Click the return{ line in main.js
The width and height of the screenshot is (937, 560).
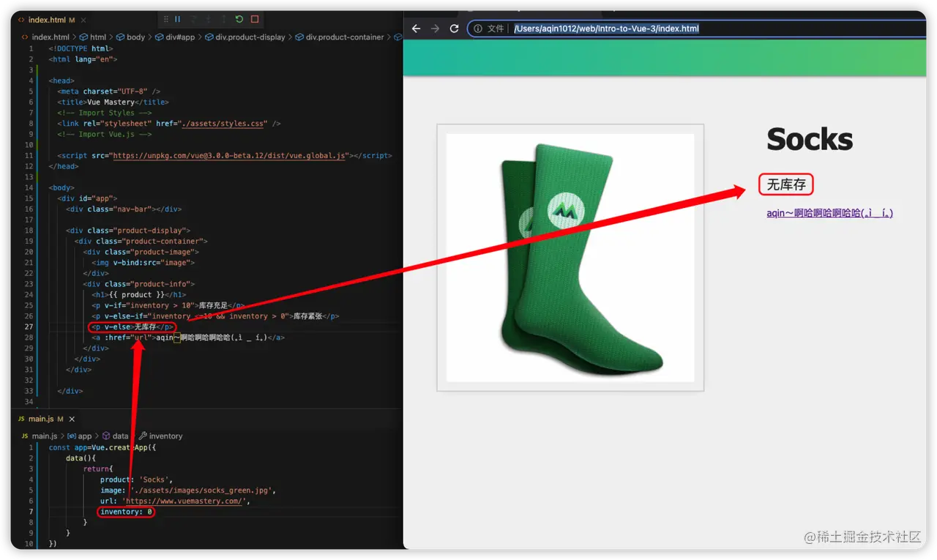(x=98, y=468)
